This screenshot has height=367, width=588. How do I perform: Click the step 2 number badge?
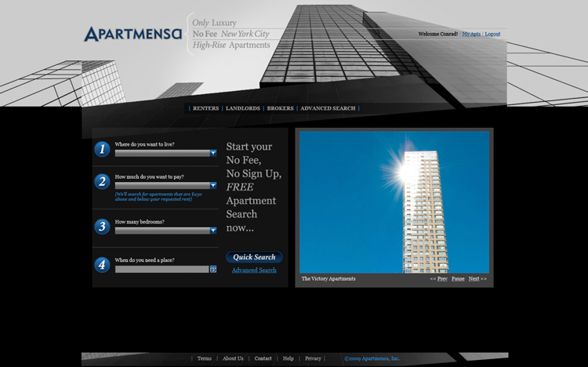102,182
